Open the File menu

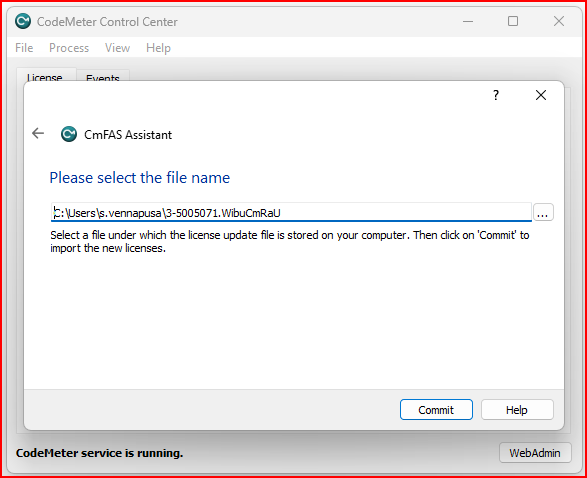[24, 48]
